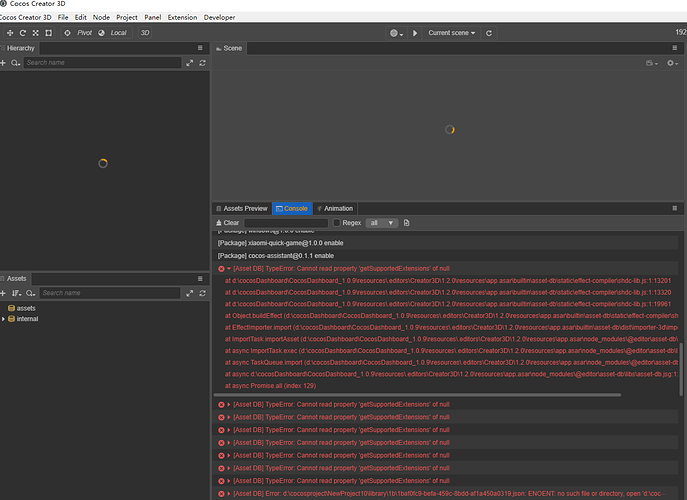Image resolution: width=687 pixels, height=500 pixels.
Task: Select the Move transform tool
Action: tap(10, 33)
